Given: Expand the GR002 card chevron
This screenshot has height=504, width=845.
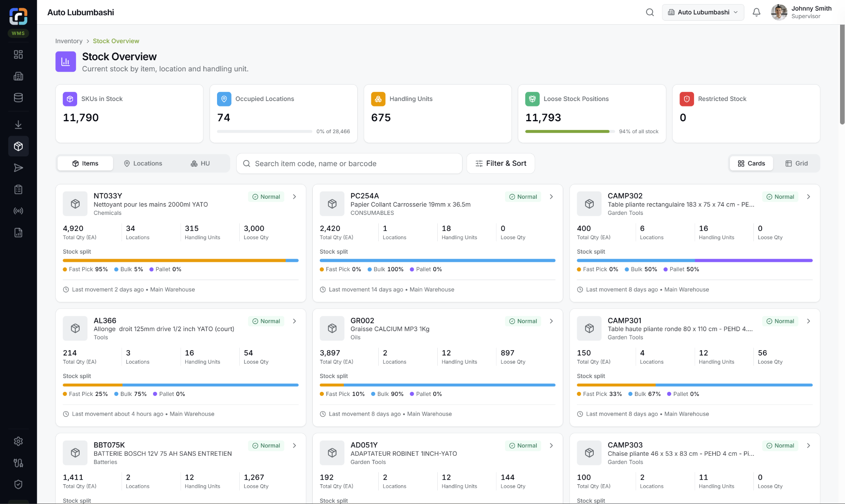Looking at the screenshot, I should tap(551, 321).
